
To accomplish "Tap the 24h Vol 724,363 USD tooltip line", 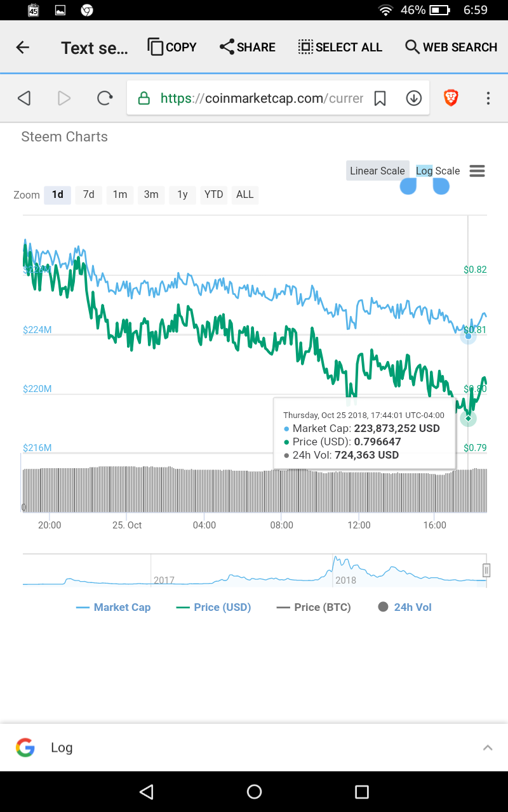I will (341, 455).
